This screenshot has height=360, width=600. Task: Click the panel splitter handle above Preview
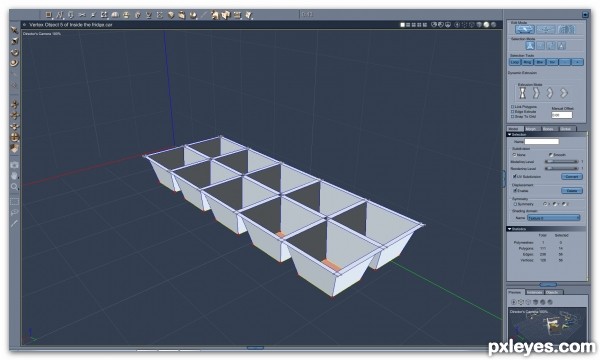click(x=548, y=285)
